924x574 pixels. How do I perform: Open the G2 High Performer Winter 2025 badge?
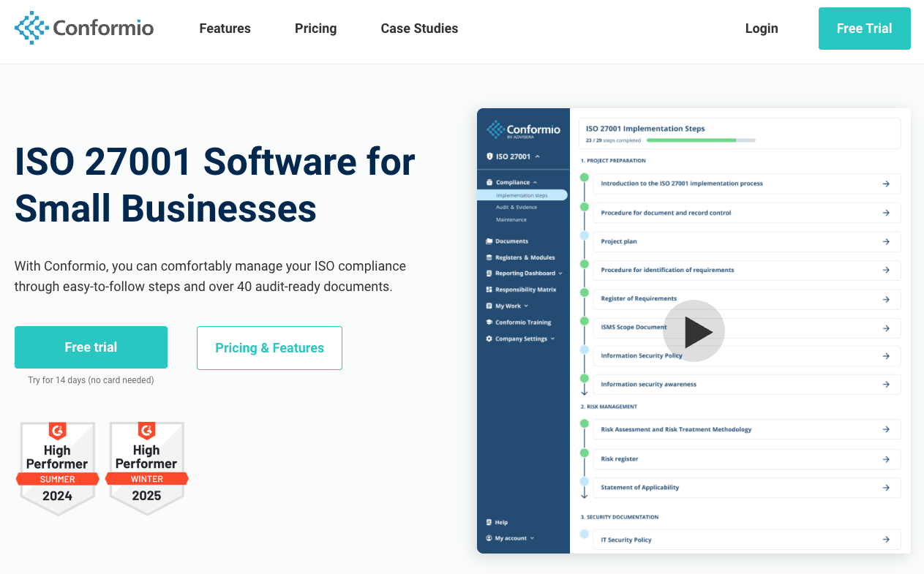click(146, 468)
